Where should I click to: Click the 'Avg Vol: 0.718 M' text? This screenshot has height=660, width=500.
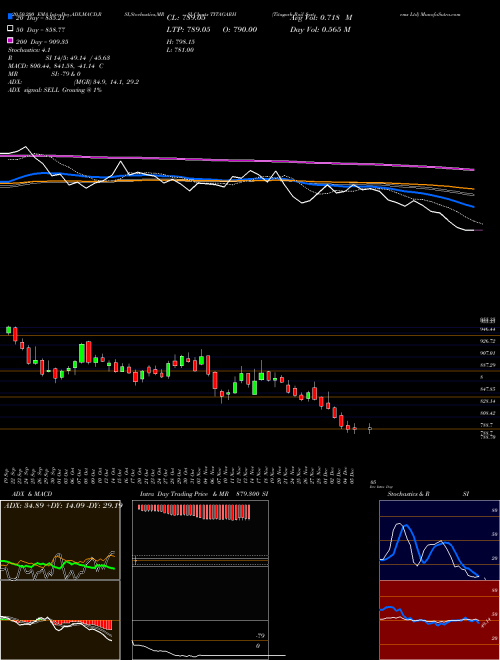pyautogui.click(x=321, y=18)
